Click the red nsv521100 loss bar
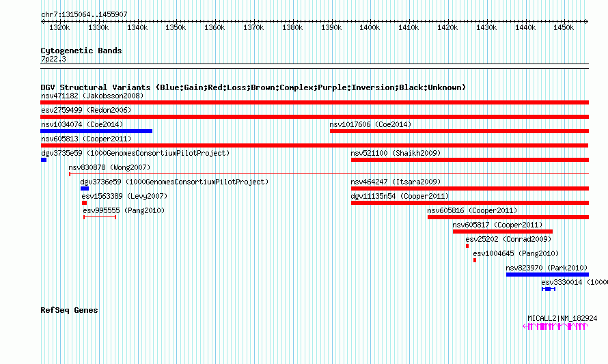 point(470,160)
